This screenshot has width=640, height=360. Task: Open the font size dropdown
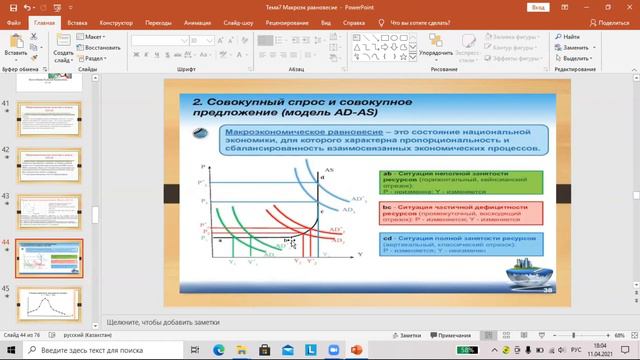tap(209, 40)
